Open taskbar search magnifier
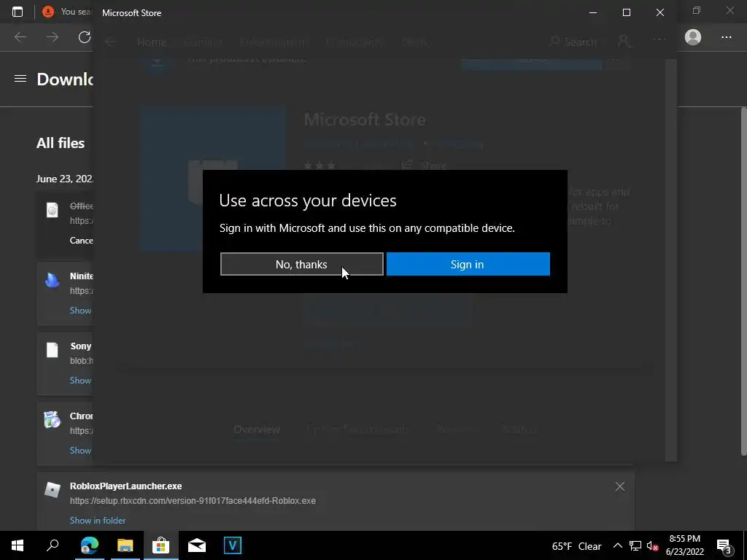Screen dimensions: 747x560 [53, 545]
